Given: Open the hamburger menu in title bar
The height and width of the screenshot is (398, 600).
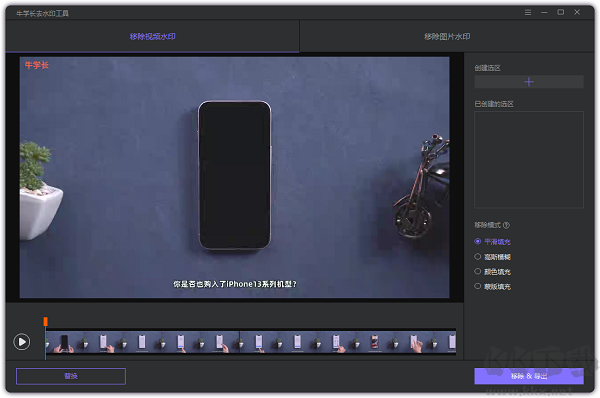Looking at the screenshot, I should 528,13.
